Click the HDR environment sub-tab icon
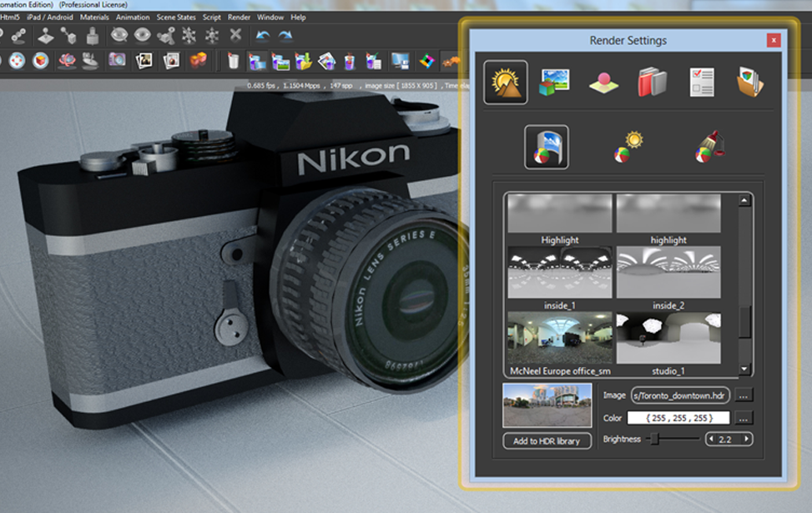 (x=546, y=147)
